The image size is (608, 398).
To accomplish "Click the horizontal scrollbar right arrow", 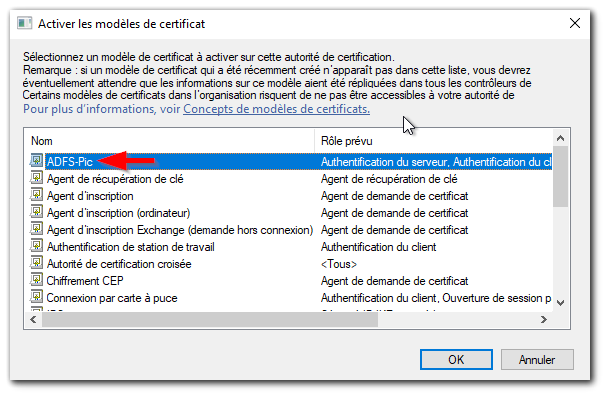I will [x=544, y=320].
